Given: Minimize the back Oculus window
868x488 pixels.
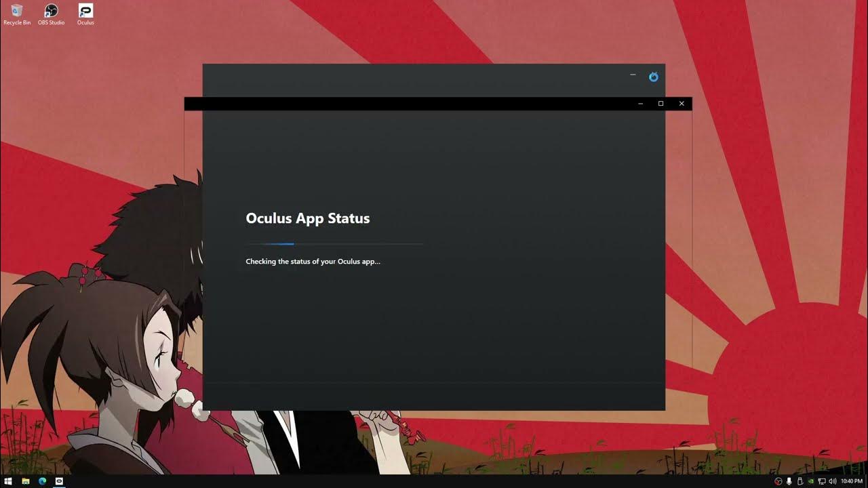Looking at the screenshot, I should click(x=633, y=75).
